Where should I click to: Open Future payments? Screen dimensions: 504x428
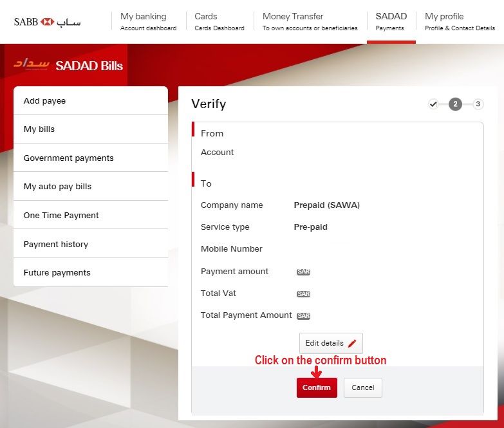(91, 272)
